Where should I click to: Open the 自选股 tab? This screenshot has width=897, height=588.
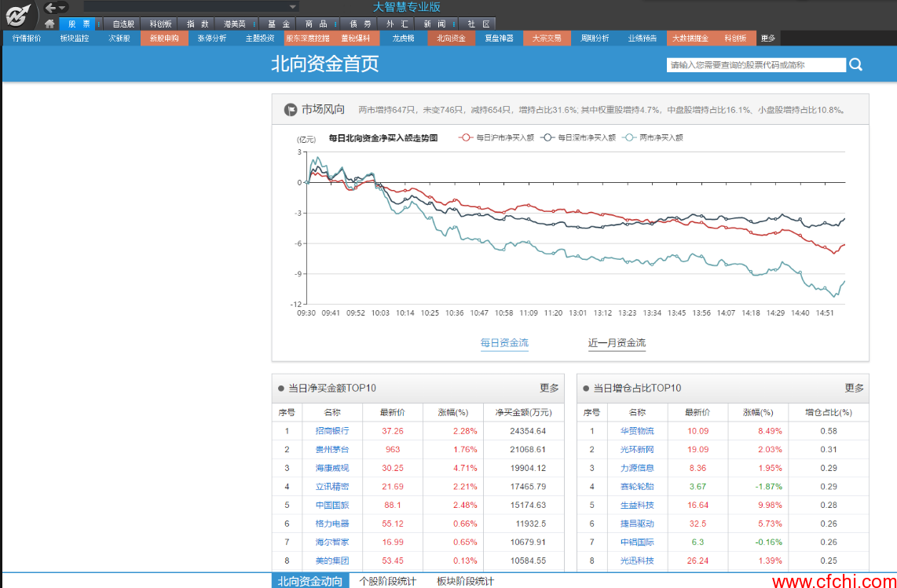coord(123,24)
